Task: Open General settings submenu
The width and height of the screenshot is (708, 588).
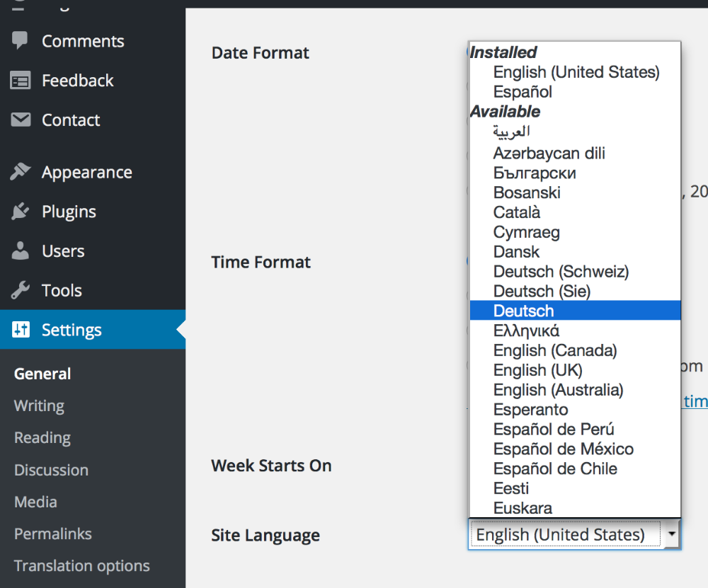Action: click(x=42, y=374)
